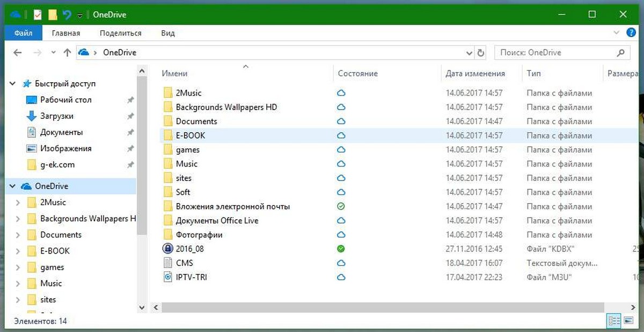This screenshot has height=332, width=644.
Task: Sort by the Дата изменения column header
Action: (x=475, y=74)
